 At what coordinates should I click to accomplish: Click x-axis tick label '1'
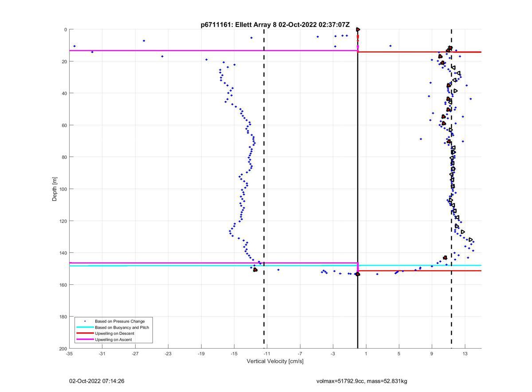pos(366,353)
